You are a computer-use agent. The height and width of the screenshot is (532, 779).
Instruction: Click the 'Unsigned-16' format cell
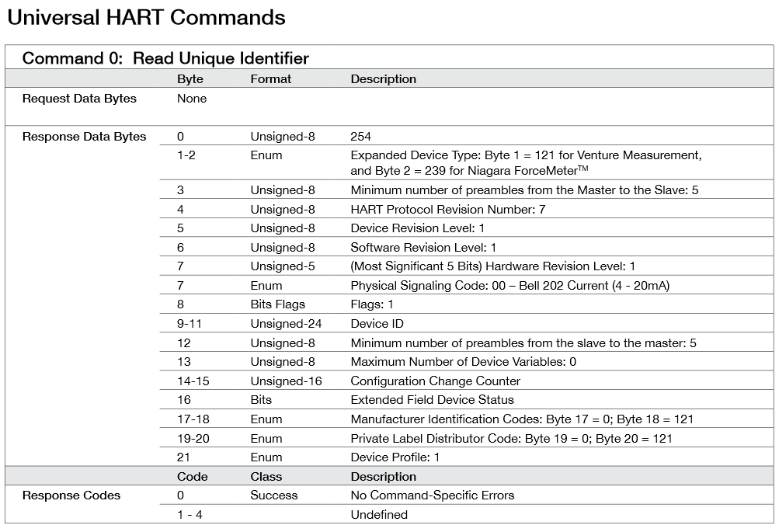pos(286,381)
